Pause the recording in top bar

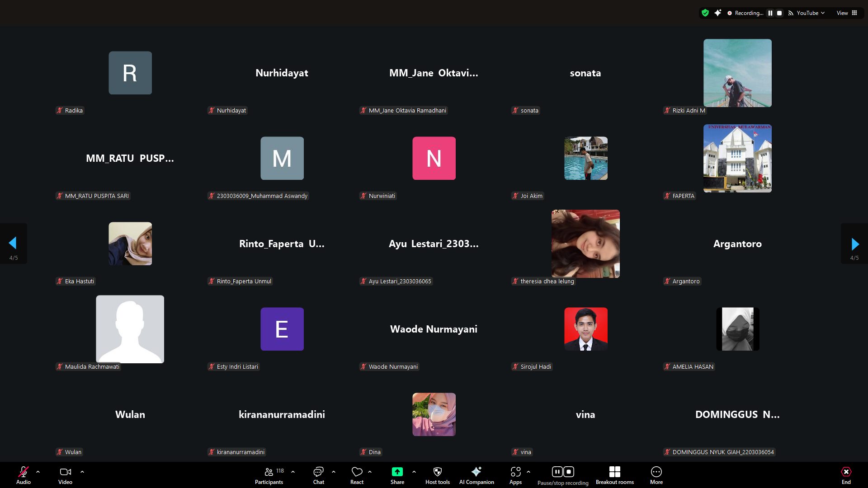[x=770, y=13]
